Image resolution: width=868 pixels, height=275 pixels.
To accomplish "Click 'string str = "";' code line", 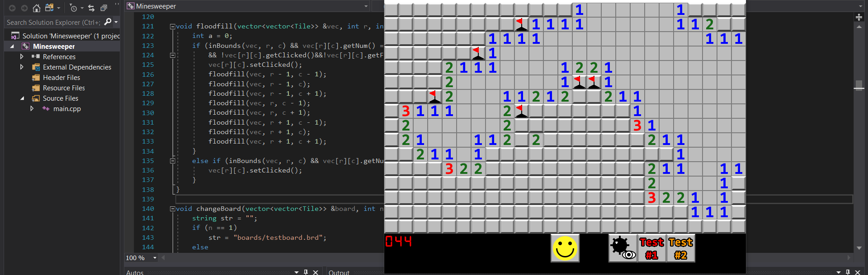I will [225, 218].
